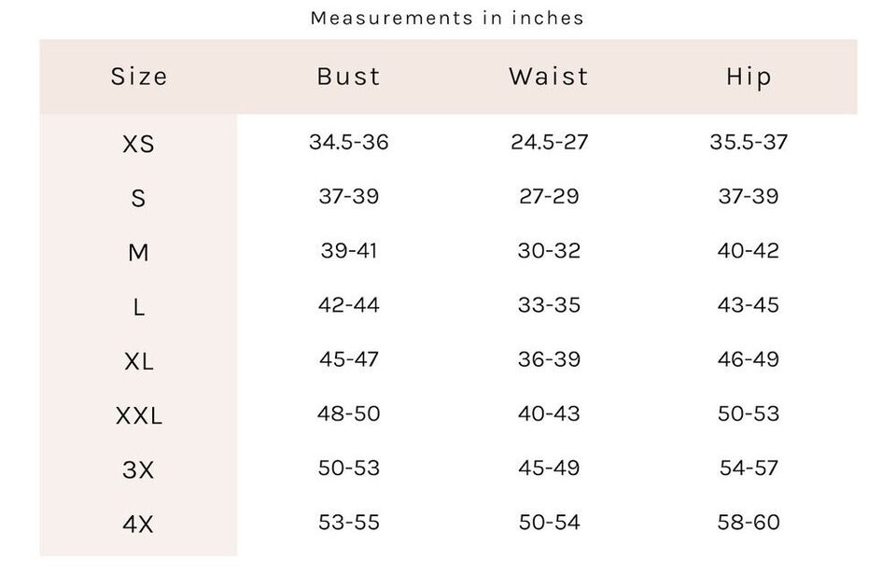Select the 4X size label
This screenshot has height=588, width=896.
click(x=138, y=524)
